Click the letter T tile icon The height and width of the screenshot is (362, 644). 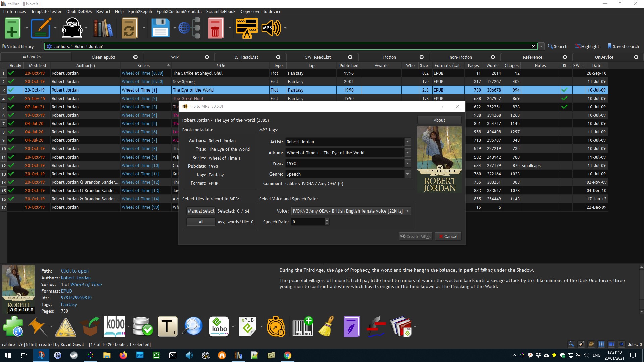coord(167,326)
